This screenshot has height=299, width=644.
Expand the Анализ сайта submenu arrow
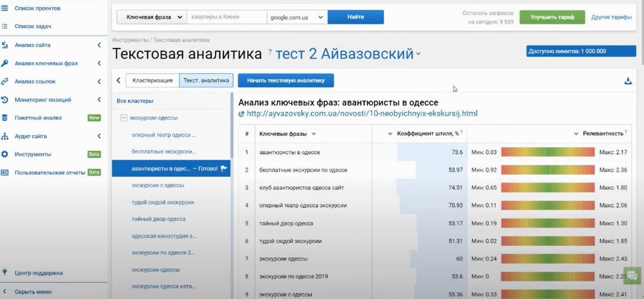pyautogui.click(x=99, y=45)
